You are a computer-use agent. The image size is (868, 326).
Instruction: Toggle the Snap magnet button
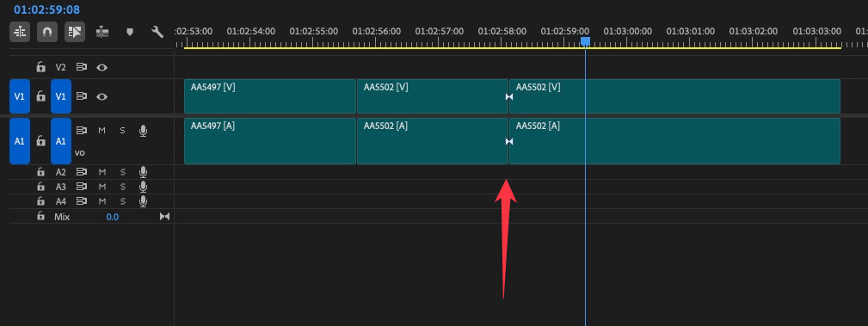pyautogui.click(x=47, y=32)
